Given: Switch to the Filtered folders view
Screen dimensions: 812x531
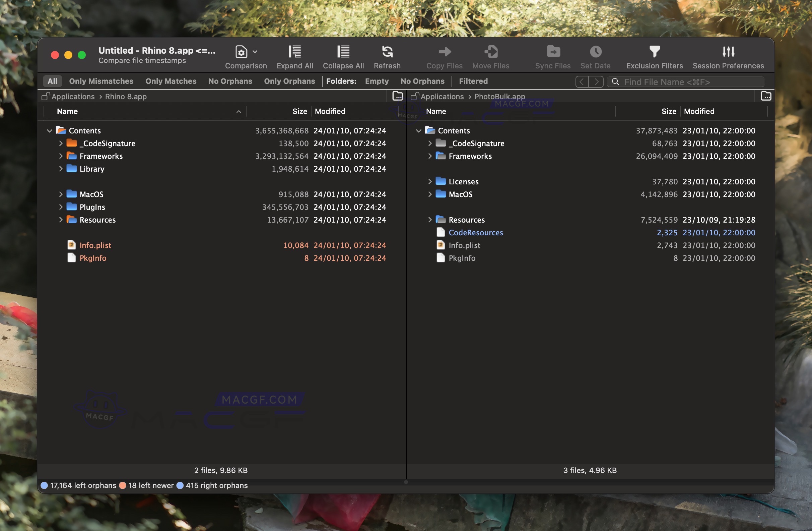Looking at the screenshot, I should (x=473, y=81).
